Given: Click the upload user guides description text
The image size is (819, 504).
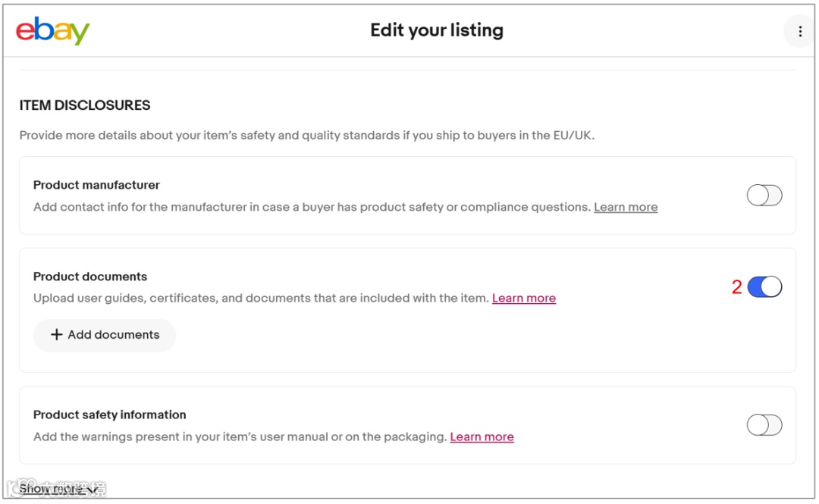Looking at the screenshot, I should (261, 299).
